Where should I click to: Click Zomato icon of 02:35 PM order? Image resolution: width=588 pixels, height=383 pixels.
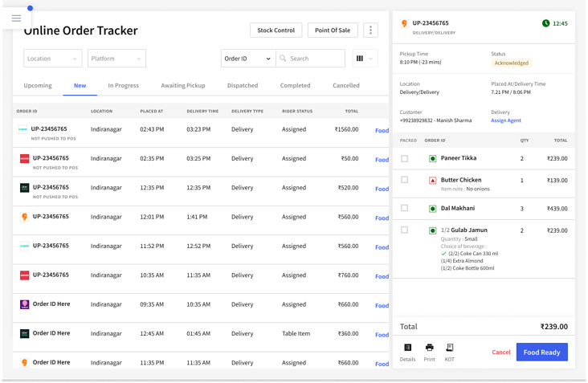click(24, 158)
